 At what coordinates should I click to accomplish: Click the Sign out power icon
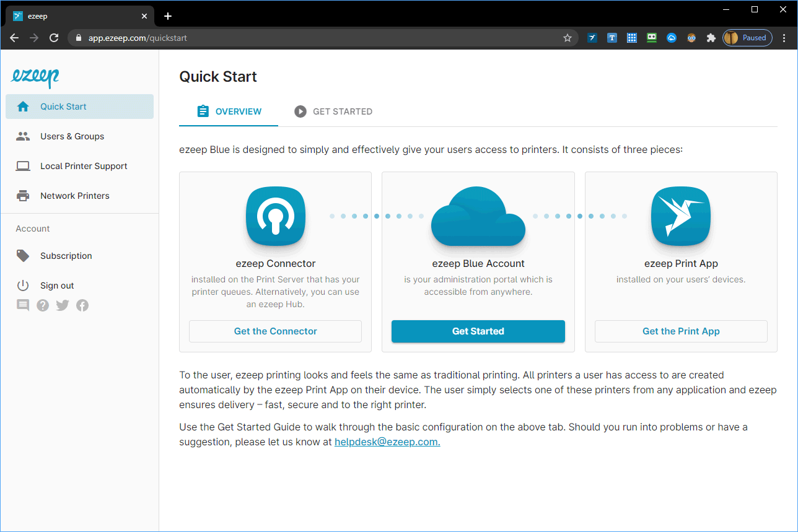coord(23,286)
